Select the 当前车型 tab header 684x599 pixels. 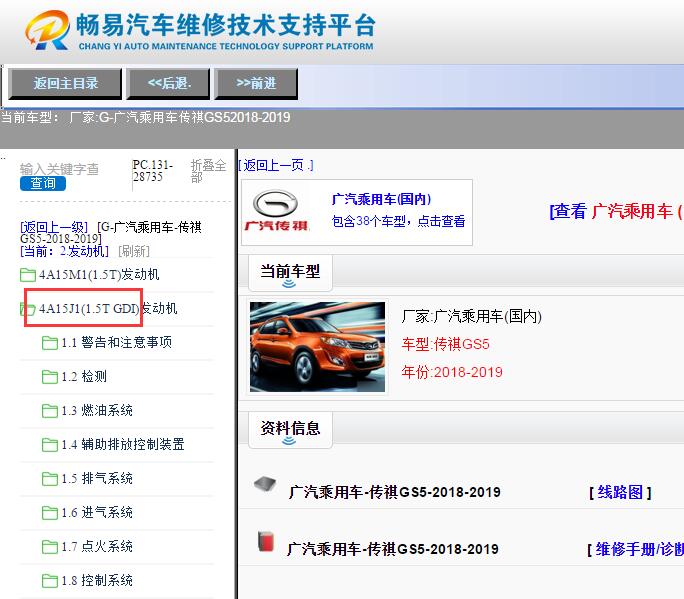[290, 273]
